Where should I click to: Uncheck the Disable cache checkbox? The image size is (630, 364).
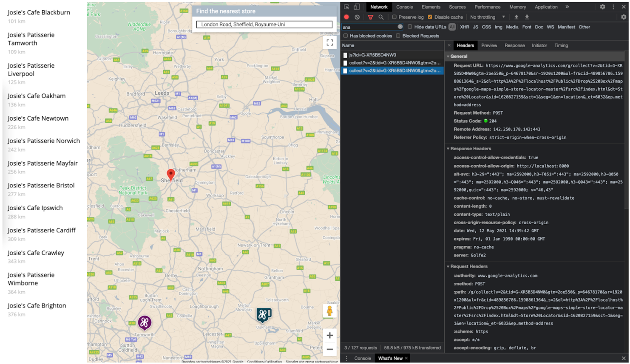point(430,17)
